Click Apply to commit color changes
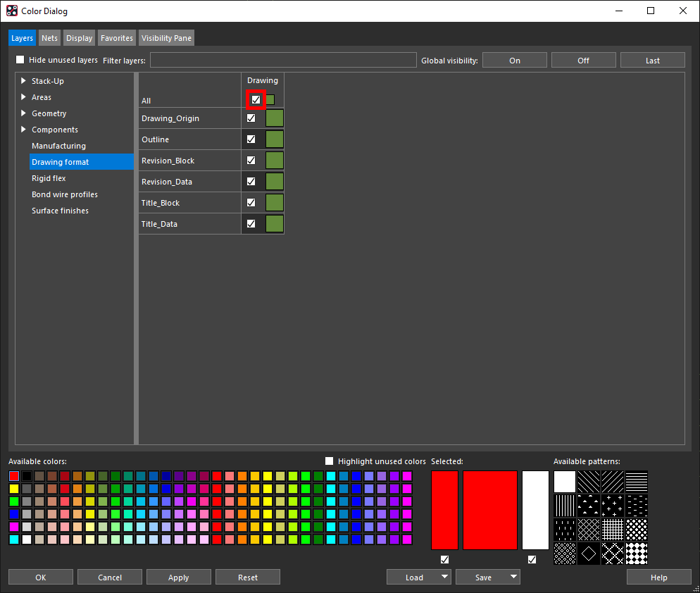The width and height of the screenshot is (700, 593). tap(179, 577)
